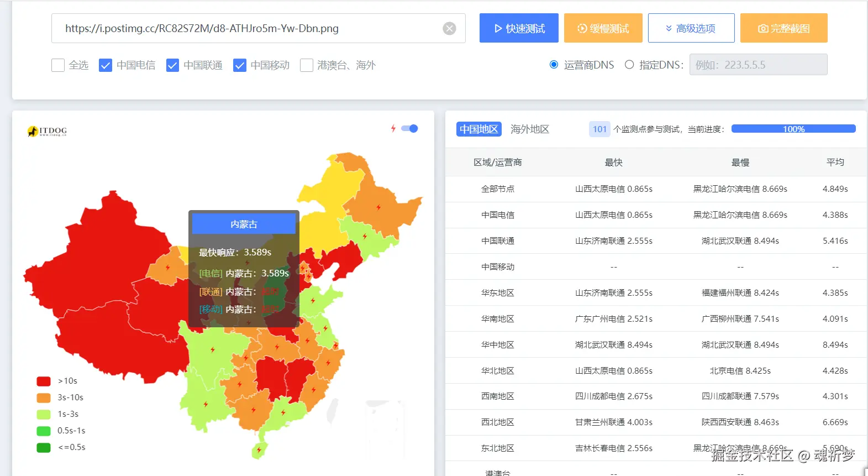Sort by the 最快 column header
Image resolution: width=868 pixels, height=476 pixels.
point(613,163)
